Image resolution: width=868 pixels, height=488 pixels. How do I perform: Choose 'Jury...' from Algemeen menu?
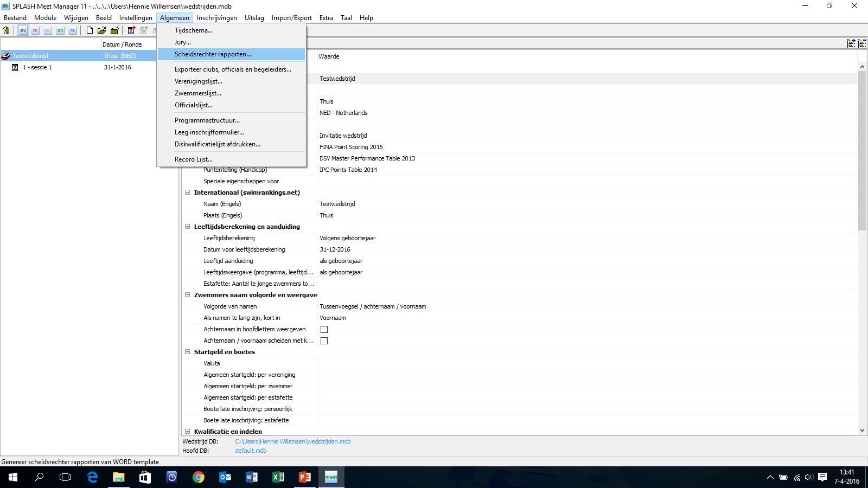click(x=231, y=42)
